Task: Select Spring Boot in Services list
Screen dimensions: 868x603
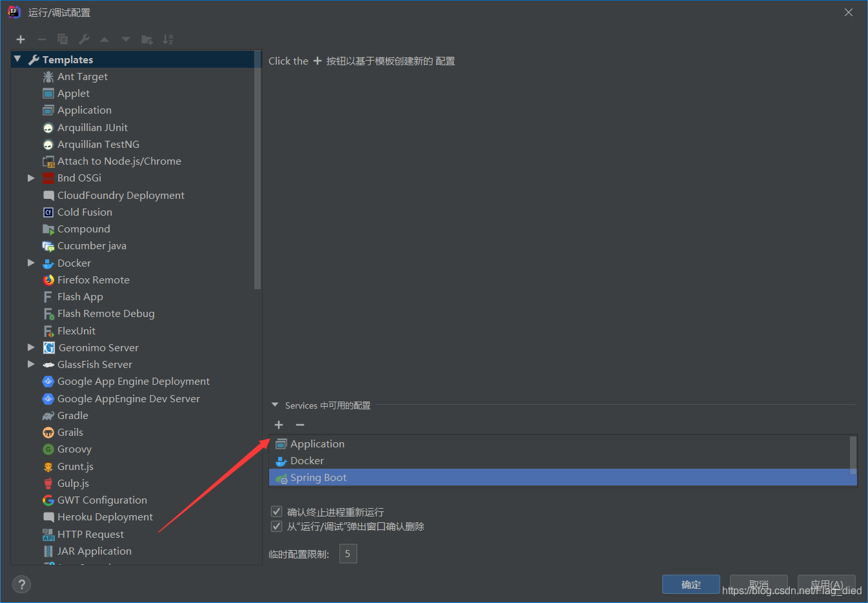Action: (x=563, y=478)
